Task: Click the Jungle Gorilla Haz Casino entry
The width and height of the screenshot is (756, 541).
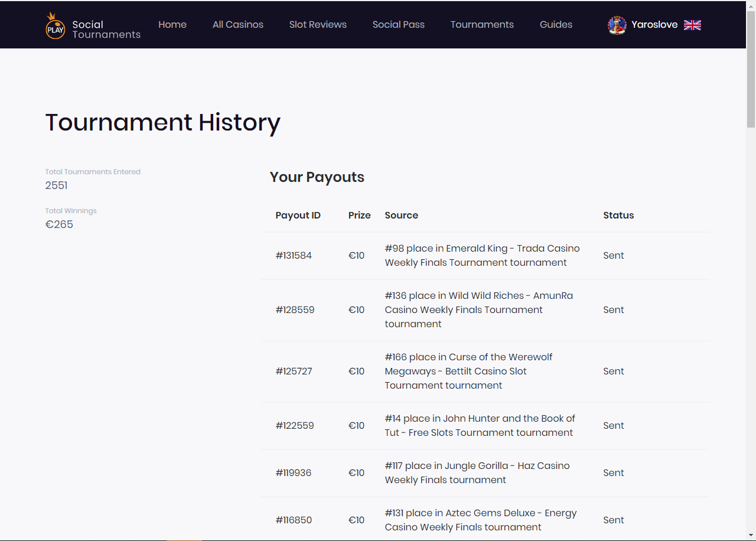Action: [x=477, y=473]
